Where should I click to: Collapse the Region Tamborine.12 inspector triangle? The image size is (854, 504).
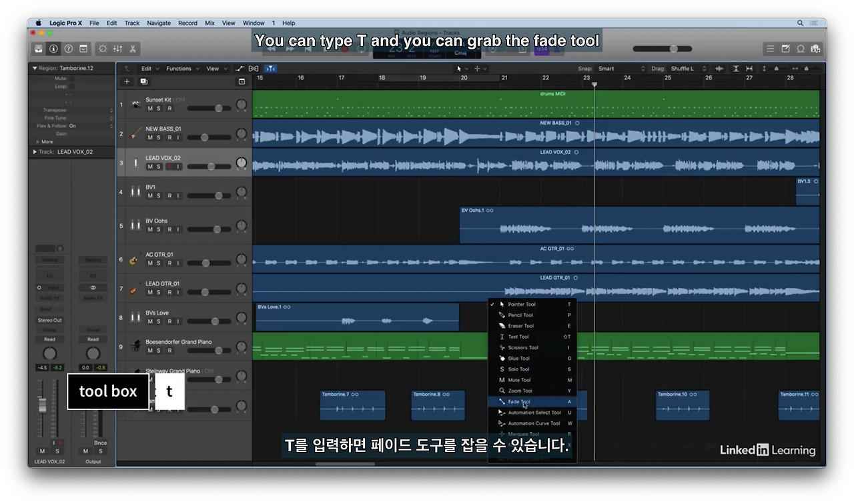pos(35,68)
